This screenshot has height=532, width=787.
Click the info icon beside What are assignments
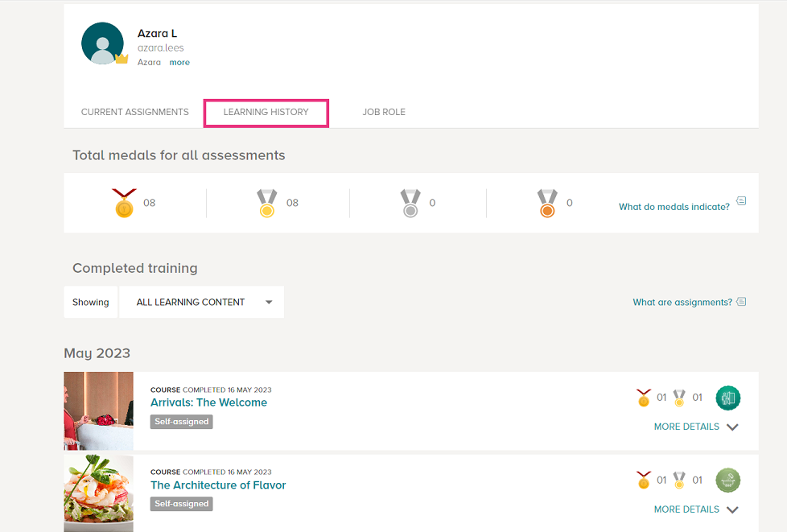click(x=741, y=302)
